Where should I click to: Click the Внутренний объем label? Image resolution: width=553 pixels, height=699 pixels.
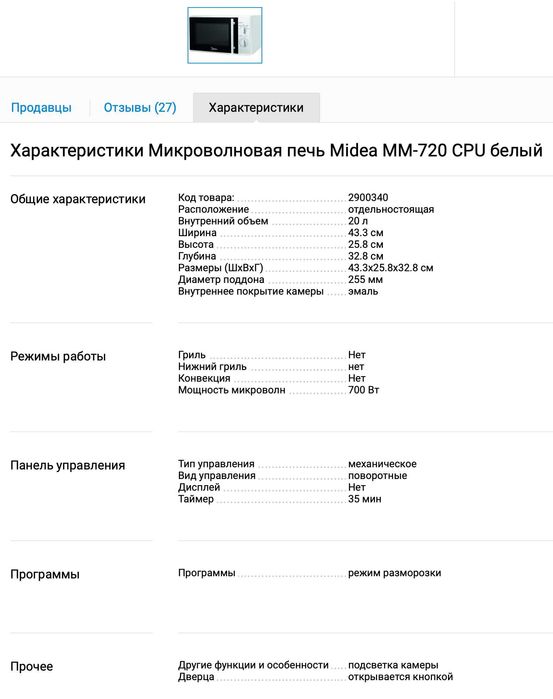click(x=223, y=221)
